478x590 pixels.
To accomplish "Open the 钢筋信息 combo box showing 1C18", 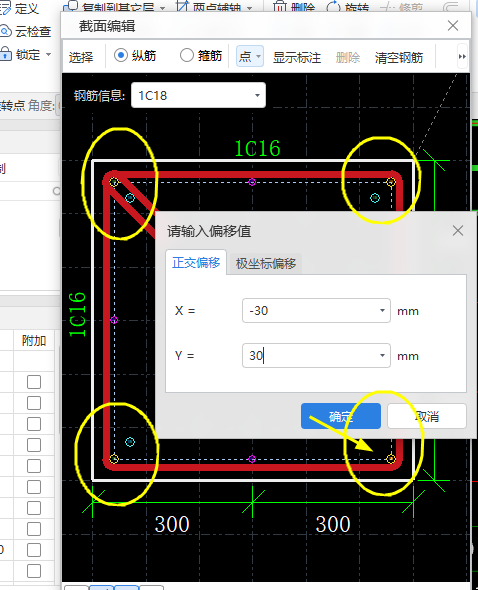I will [x=198, y=95].
